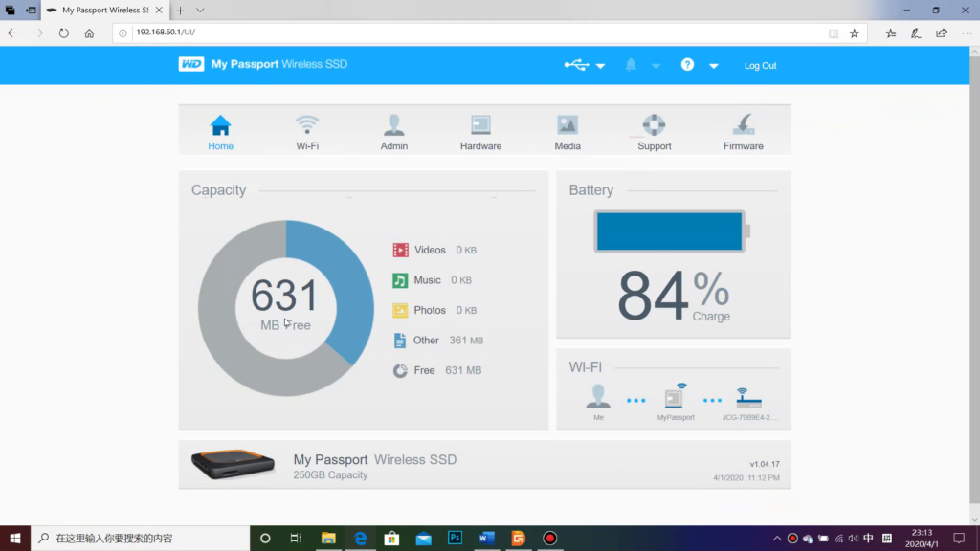Click the browser share icon
Viewport: 980px width, 551px height.
pyautogui.click(x=942, y=33)
